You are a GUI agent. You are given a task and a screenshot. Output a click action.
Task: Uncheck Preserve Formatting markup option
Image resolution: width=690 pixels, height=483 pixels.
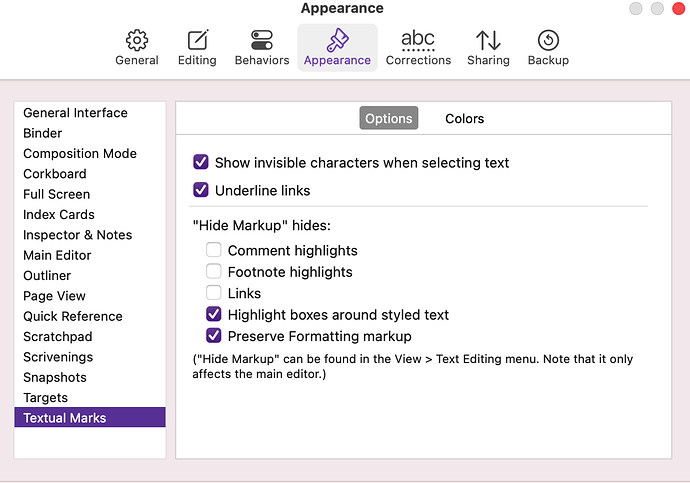pyautogui.click(x=214, y=336)
